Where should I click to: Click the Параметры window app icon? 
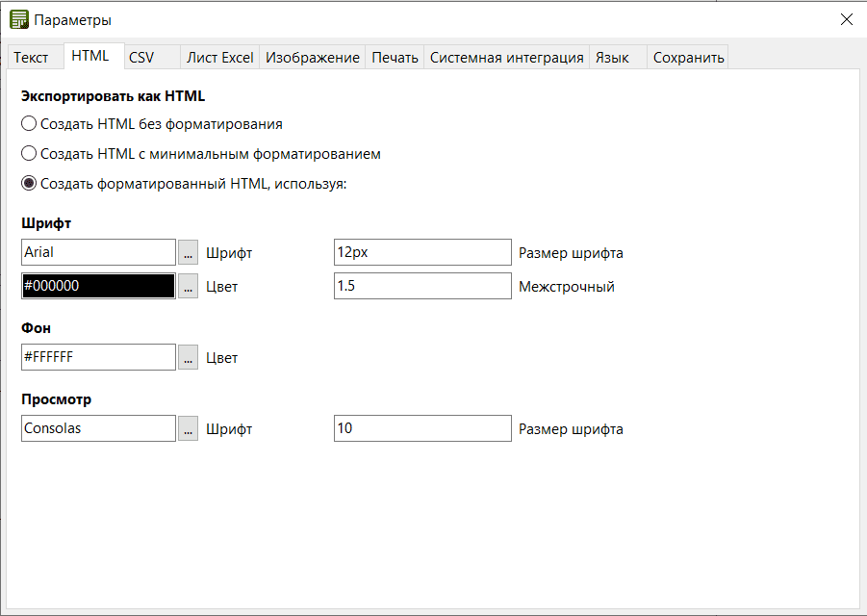pos(19,19)
